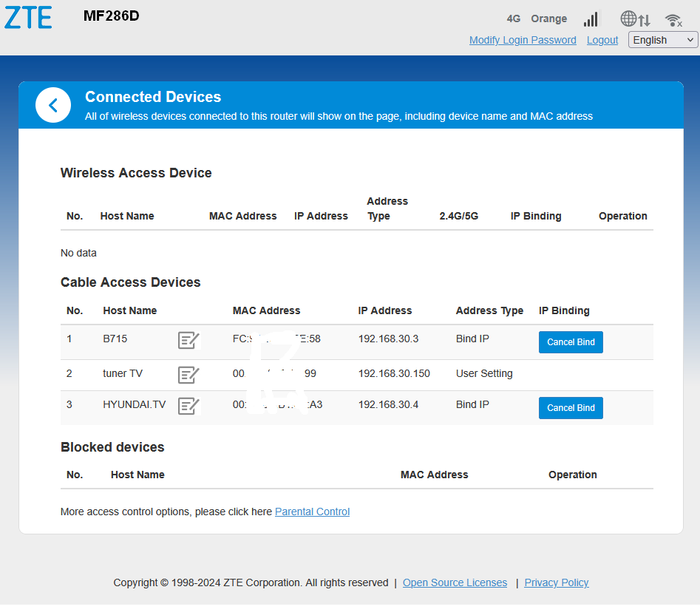Log out of the router
The width and height of the screenshot is (700, 615).
(x=602, y=40)
